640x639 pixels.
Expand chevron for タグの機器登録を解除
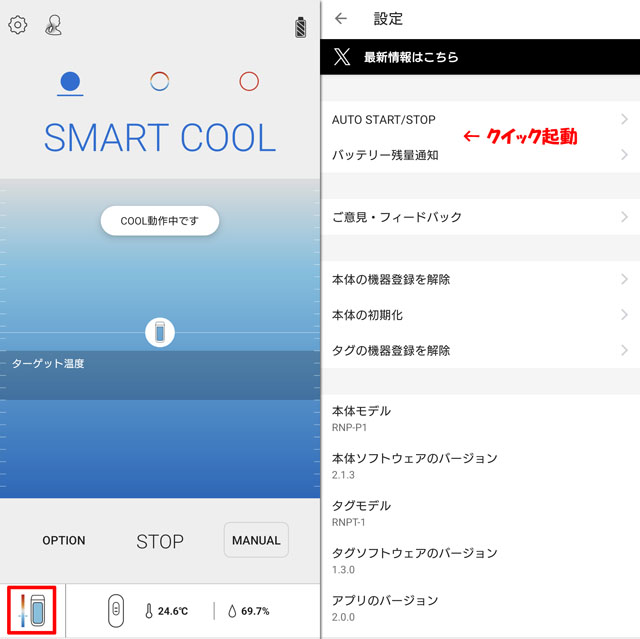click(x=624, y=350)
